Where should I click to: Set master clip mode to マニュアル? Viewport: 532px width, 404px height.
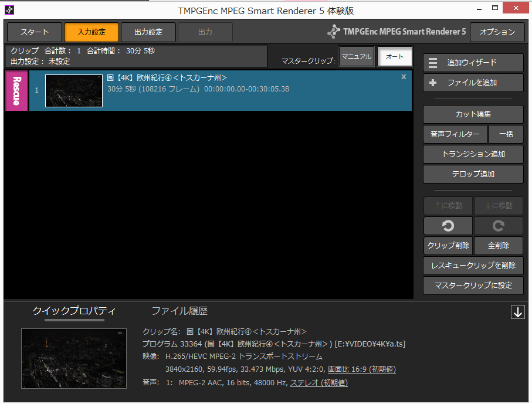tap(357, 57)
